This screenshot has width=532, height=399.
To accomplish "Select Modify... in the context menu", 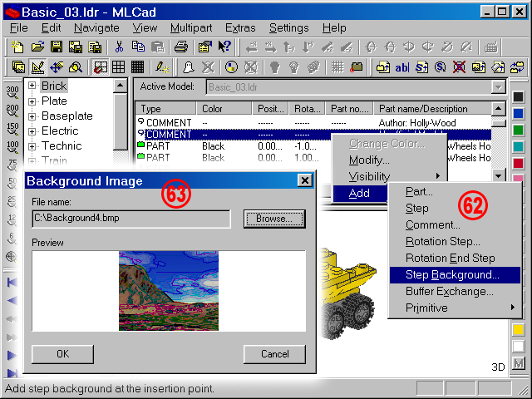I will click(x=390, y=160).
